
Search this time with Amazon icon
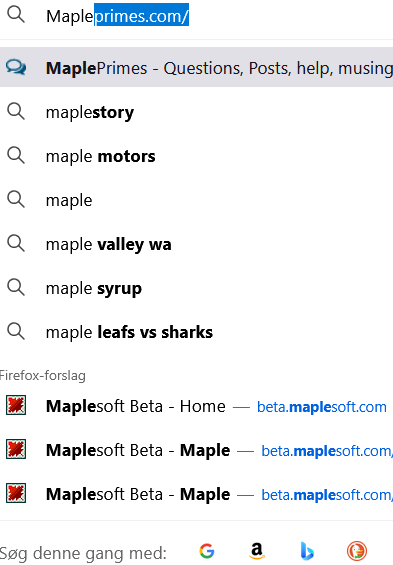pyautogui.click(x=257, y=551)
